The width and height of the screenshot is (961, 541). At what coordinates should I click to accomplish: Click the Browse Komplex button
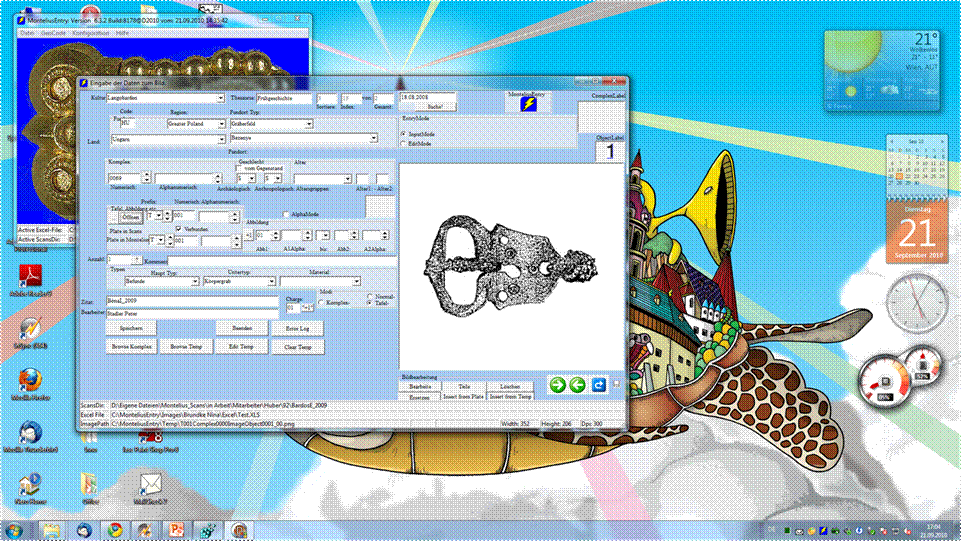pyautogui.click(x=132, y=347)
